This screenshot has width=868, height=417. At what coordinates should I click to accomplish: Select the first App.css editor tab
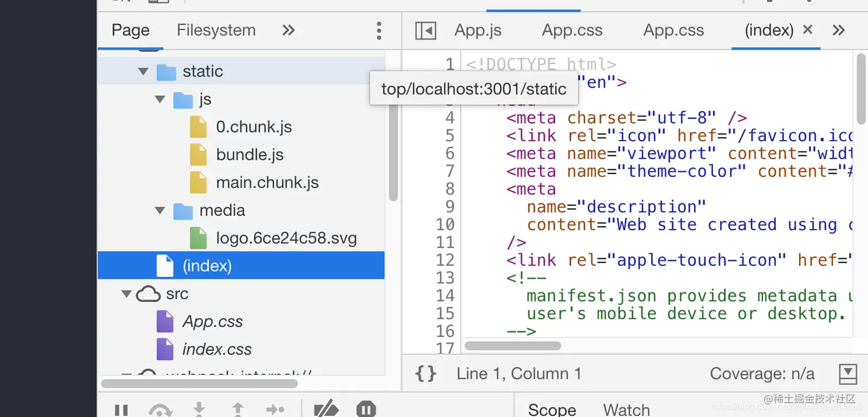point(572,30)
